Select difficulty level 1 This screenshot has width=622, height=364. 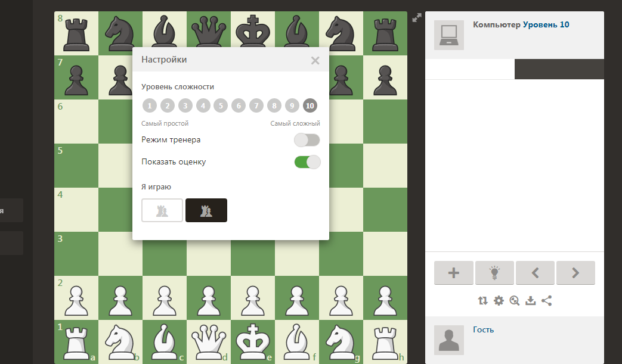click(x=150, y=106)
